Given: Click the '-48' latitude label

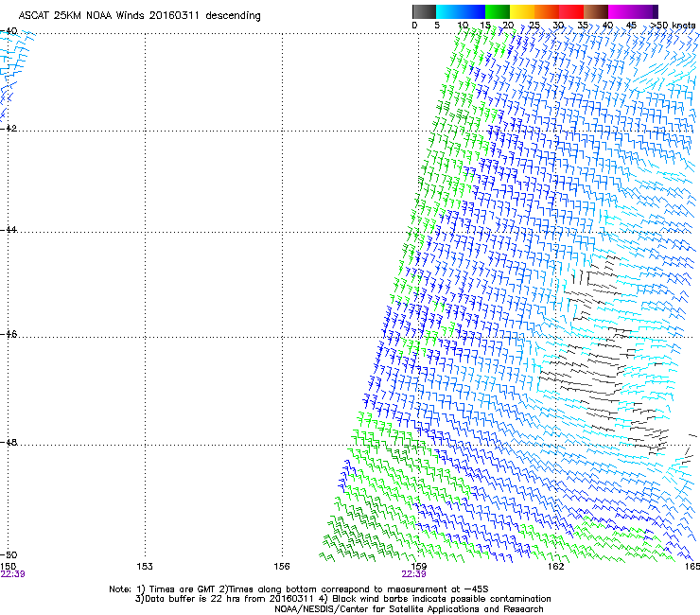Looking at the screenshot, I should pyautogui.click(x=9, y=442).
